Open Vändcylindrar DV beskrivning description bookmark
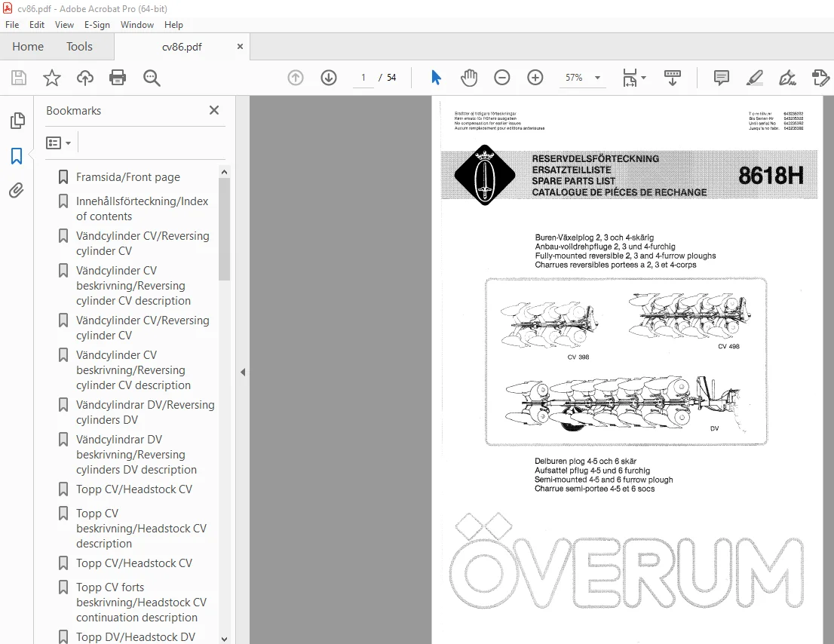Screen dimensions: 834x644 pyautogui.click(x=136, y=455)
